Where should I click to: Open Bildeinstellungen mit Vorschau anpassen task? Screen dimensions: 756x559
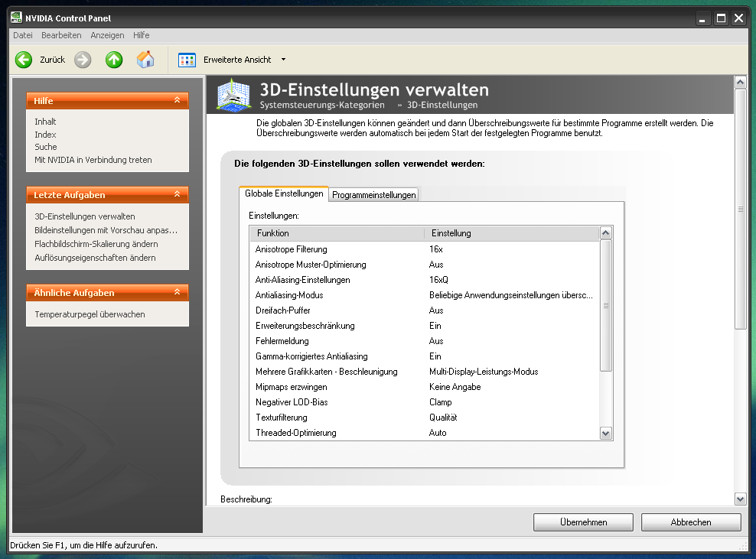tap(106, 230)
